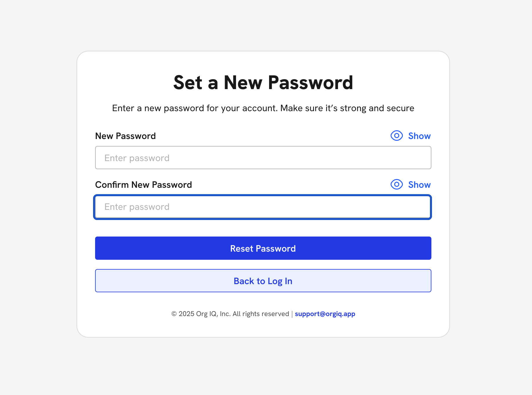Screen dimensions: 532x395
Task: Click the instruction text under the heading
Action: click(263, 108)
